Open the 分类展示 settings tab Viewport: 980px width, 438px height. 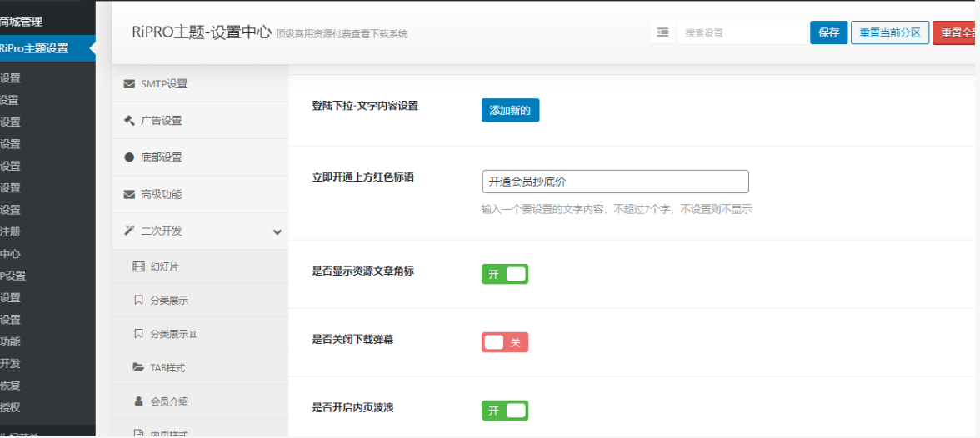coord(169,300)
